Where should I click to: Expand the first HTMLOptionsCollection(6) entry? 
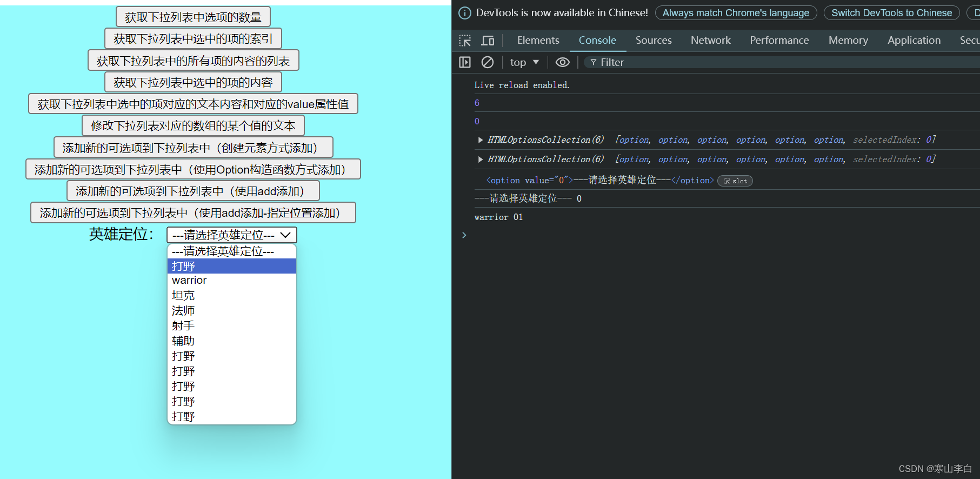(x=480, y=140)
